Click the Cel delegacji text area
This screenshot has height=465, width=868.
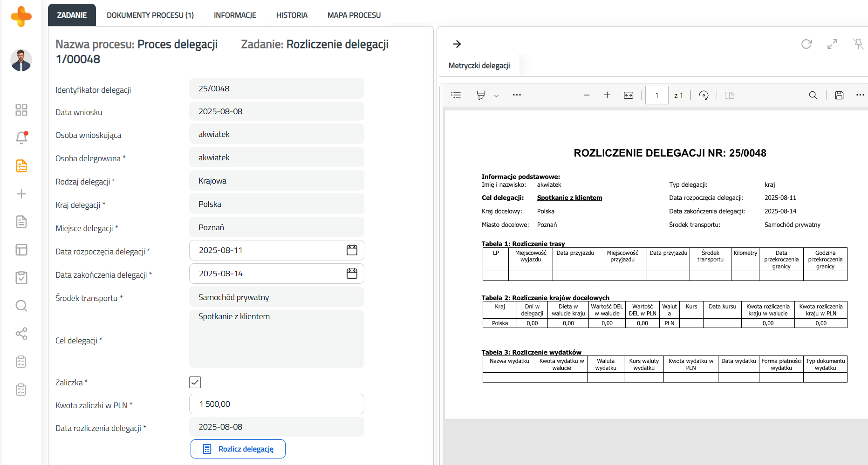pyautogui.click(x=276, y=339)
